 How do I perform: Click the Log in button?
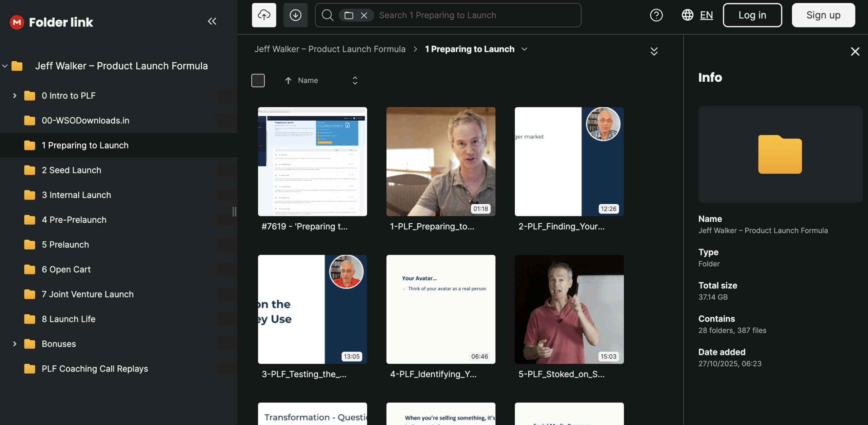752,15
